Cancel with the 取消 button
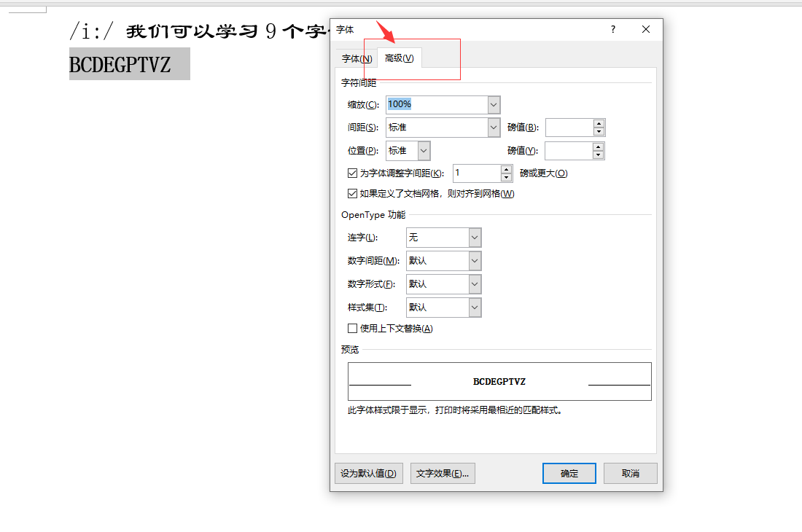Image resolution: width=802 pixels, height=532 pixels. 630,473
